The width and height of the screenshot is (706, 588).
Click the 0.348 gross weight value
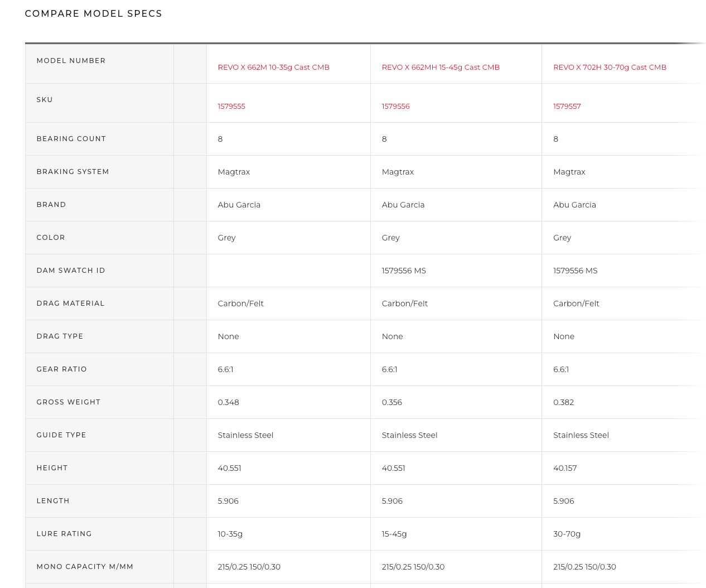point(228,402)
